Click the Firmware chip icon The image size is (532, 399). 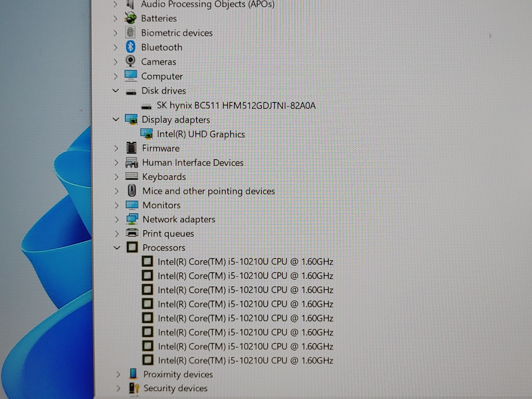coord(131,148)
